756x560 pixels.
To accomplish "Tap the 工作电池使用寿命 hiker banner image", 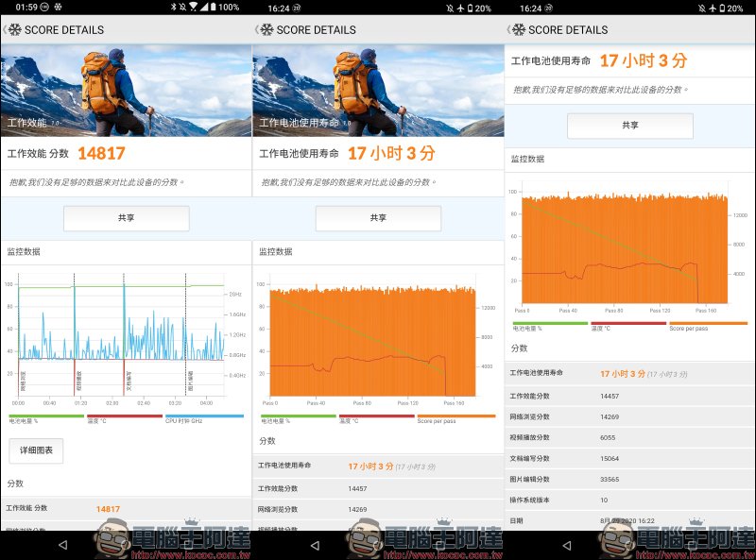I will pyautogui.click(x=379, y=91).
